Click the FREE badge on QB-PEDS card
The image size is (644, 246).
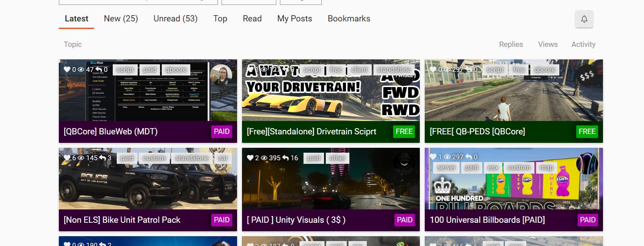click(x=587, y=132)
